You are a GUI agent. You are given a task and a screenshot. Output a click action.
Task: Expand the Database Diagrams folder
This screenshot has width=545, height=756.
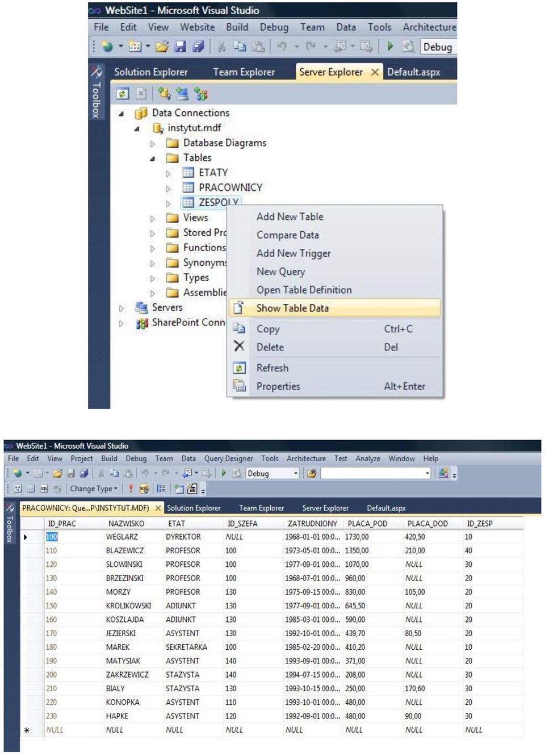point(152,144)
